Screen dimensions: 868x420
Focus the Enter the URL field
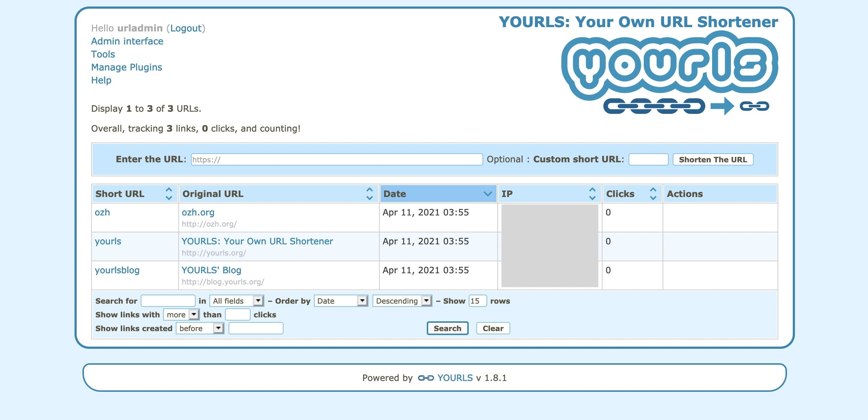337,159
